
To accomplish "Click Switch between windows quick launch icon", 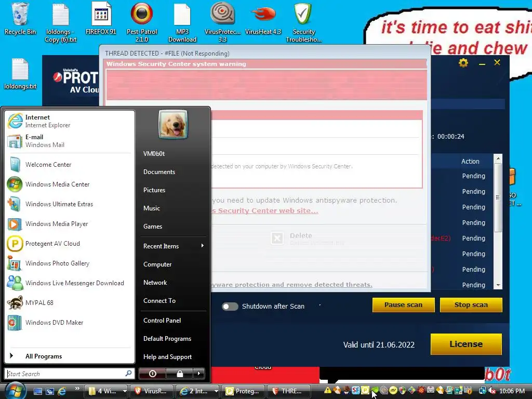I will tap(49, 391).
